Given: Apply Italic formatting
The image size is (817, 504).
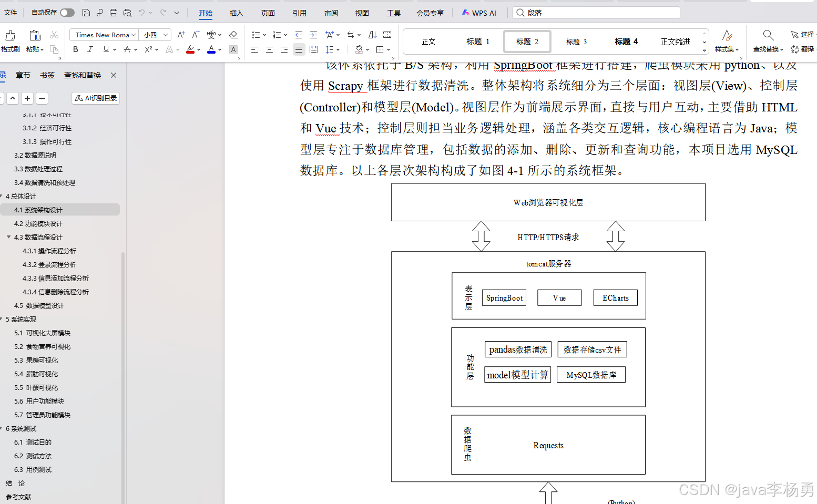Looking at the screenshot, I should tap(90, 49).
